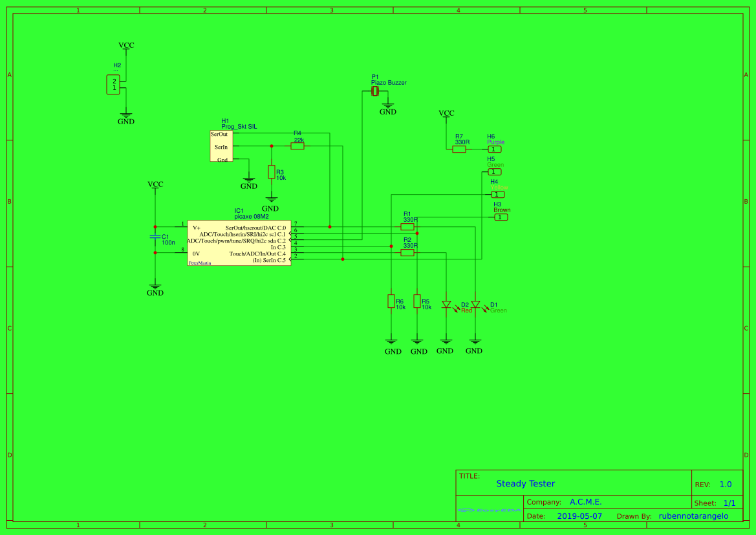756x535 pixels.
Task: Select the H3 Brown connector pin
Action: coord(501,217)
